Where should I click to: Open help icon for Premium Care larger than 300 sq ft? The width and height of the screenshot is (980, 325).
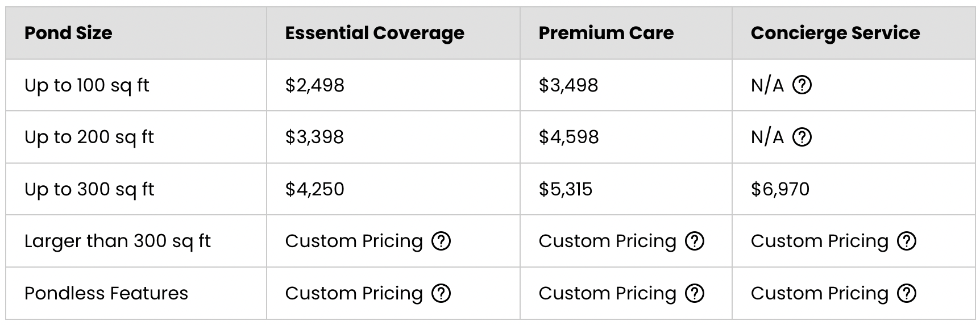tap(695, 241)
